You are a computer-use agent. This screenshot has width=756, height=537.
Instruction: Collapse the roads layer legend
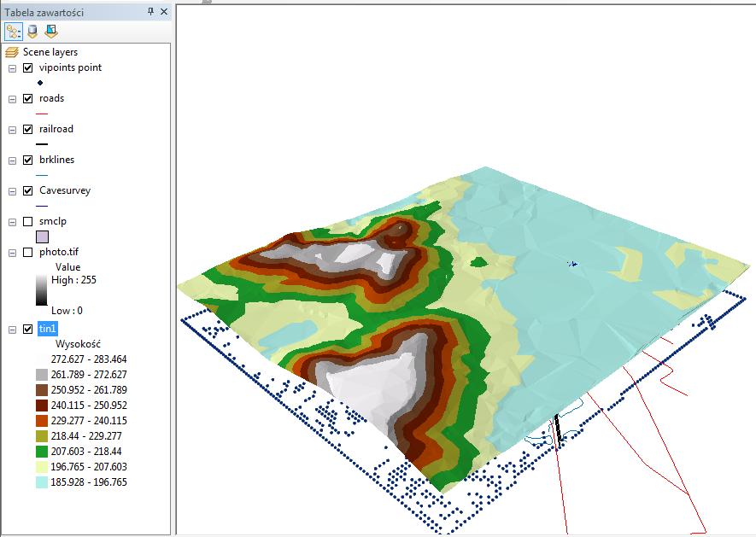tap(13, 99)
